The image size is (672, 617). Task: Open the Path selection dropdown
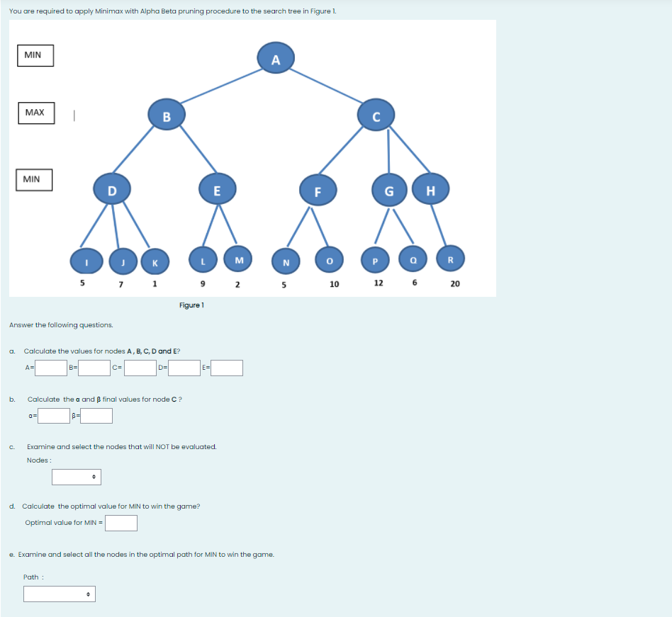coord(60,594)
